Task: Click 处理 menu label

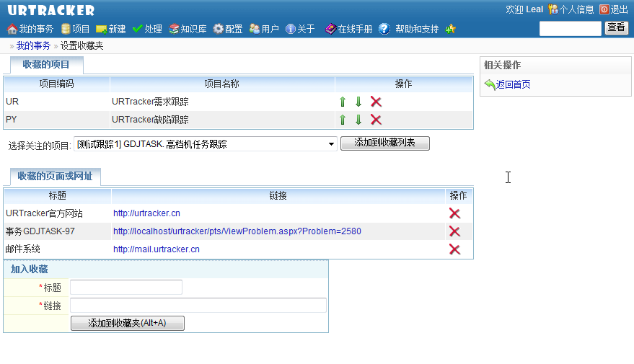Action: tap(153, 29)
